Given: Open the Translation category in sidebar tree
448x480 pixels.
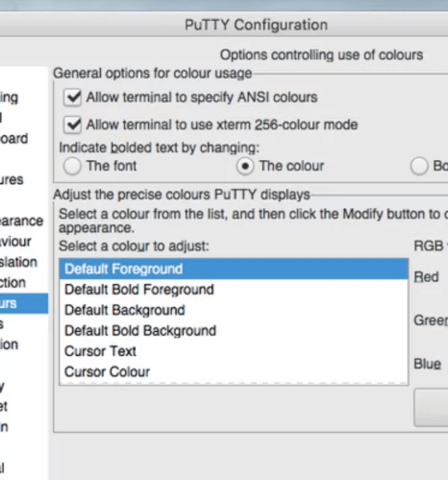Looking at the screenshot, I should tap(18, 262).
